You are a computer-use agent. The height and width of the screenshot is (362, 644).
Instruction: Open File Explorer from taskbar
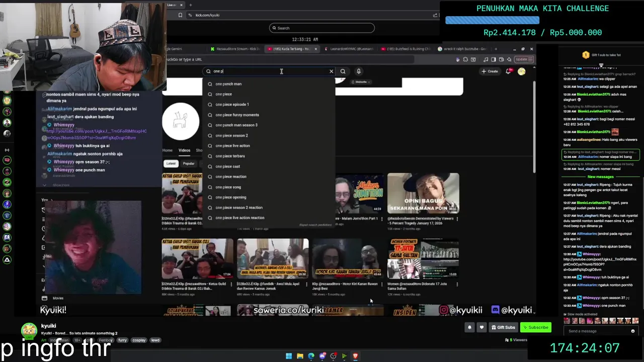300,356
